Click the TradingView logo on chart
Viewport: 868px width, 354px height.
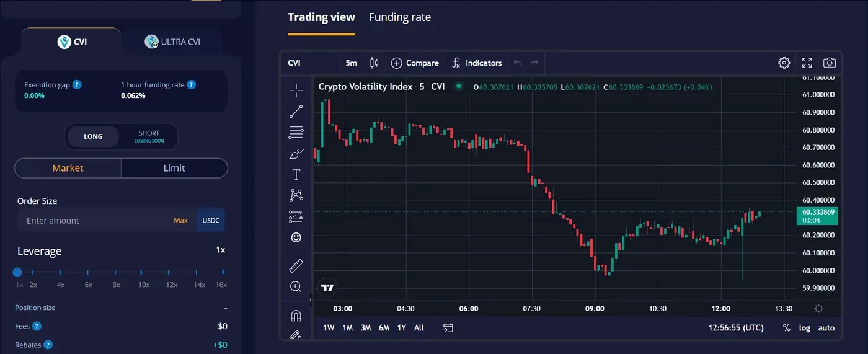pyautogui.click(x=327, y=287)
